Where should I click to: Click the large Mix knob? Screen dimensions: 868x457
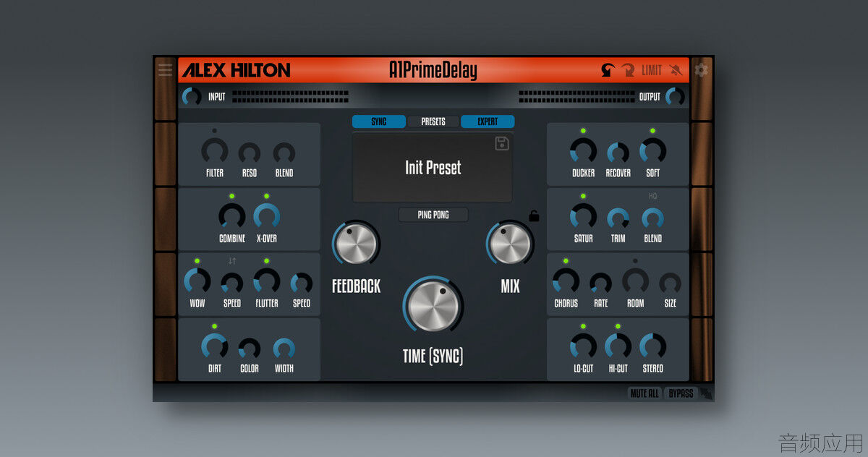click(x=510, y=244)
